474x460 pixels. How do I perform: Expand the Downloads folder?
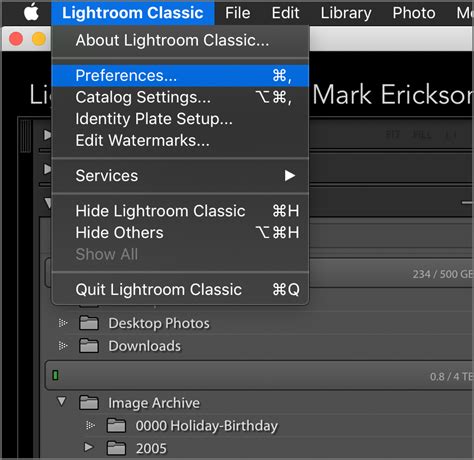click(63, 346)
